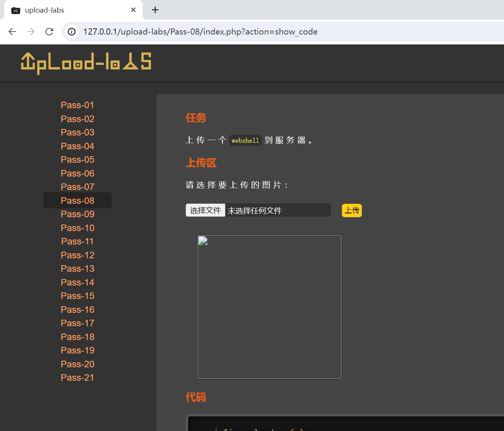Go to Pass-12
The height and width of the screenshot is (431, 504).
click(x=78, y=255)
